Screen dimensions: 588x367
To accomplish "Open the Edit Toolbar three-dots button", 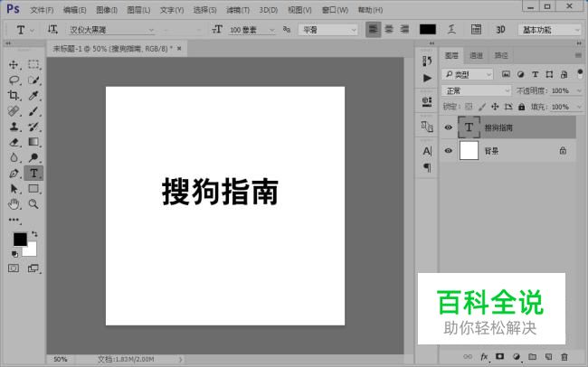I will point(14,220).
